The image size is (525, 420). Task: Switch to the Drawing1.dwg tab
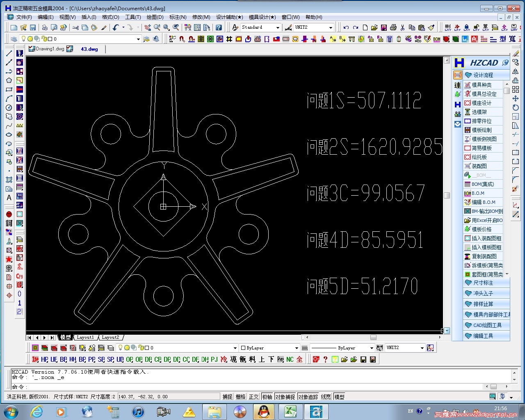point(50,49)
